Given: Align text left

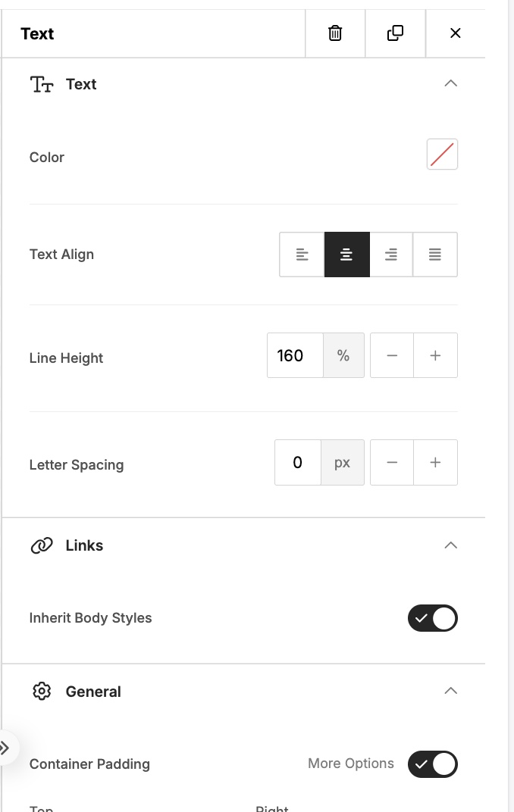Looking at the screenshot, I should (x=302, y=255).
